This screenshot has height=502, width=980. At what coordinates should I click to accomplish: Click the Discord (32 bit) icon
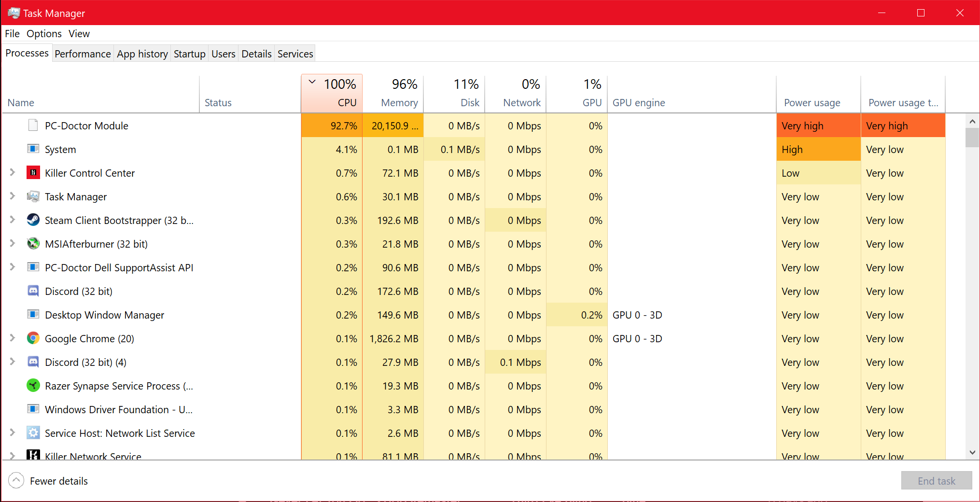point(33,291)
